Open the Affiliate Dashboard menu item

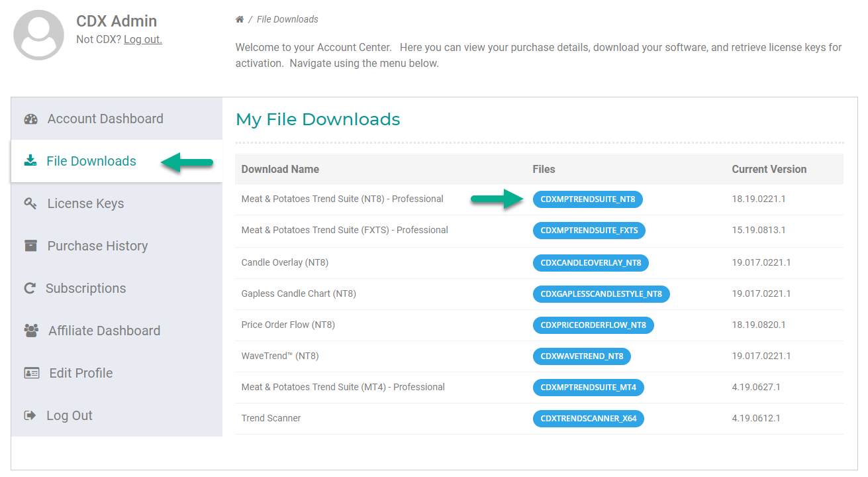pyautogui.click(x=117, y=331)
